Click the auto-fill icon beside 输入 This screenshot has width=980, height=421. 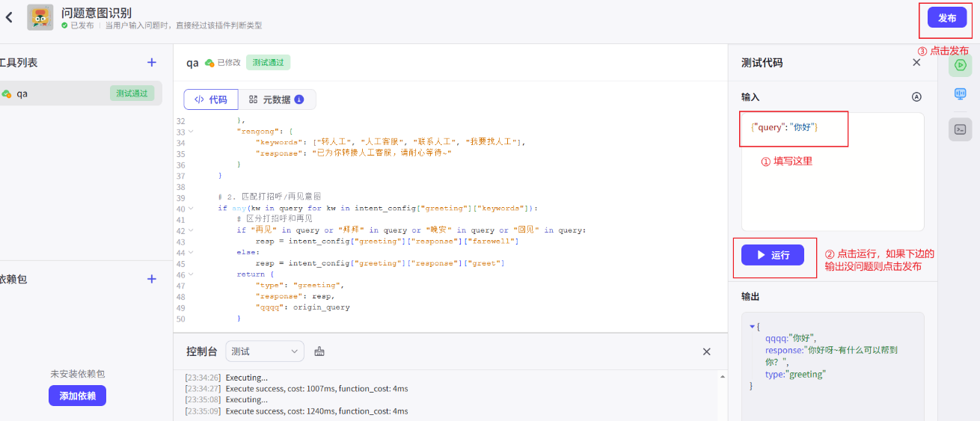point(916,97)
